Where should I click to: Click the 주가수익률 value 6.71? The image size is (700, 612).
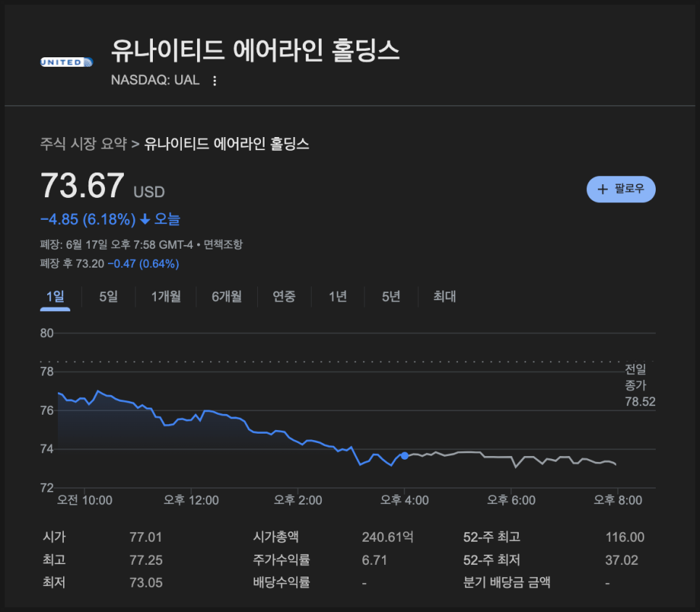375,560
